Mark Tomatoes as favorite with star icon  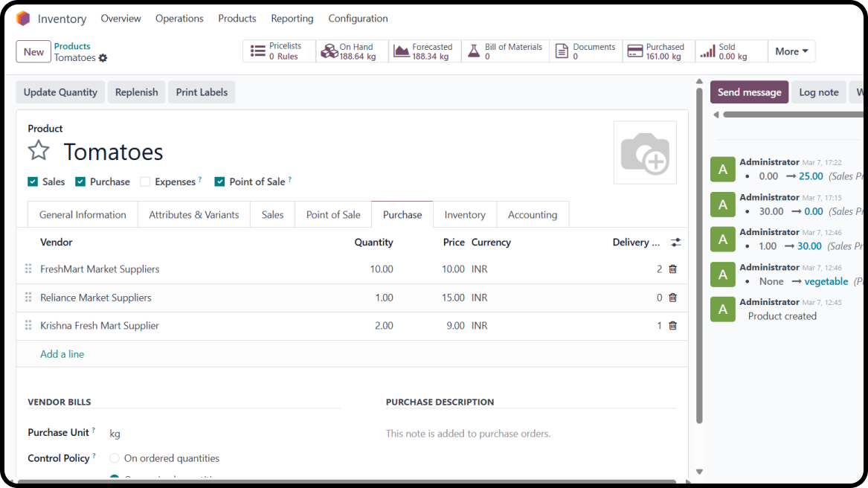[x=39, y=151]
